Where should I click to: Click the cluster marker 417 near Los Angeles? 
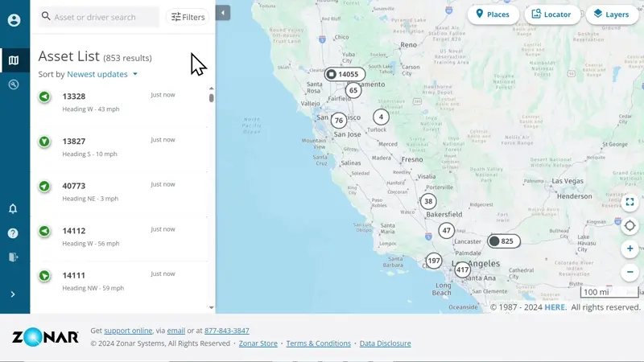click(462, 270)
